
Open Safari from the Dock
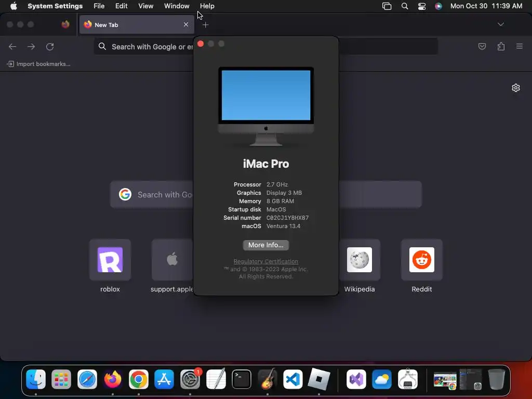tap(87, 379)
